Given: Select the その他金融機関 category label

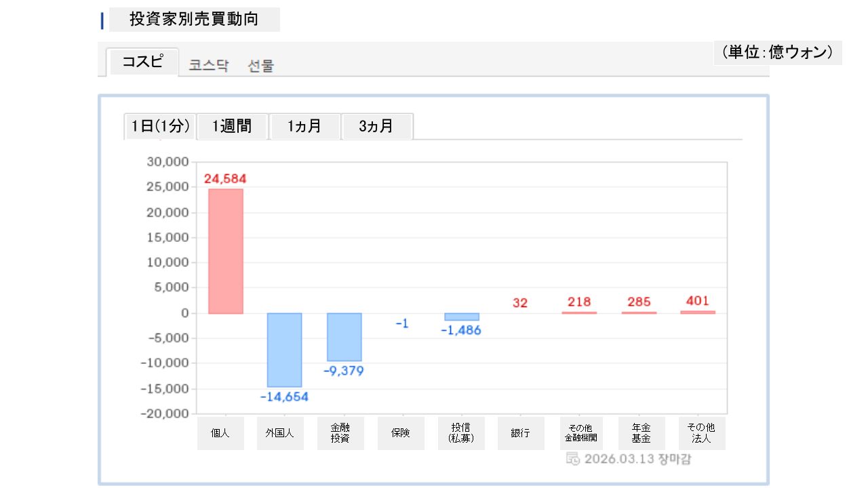Looking at the screenshot, I should (x=581, y=433).
